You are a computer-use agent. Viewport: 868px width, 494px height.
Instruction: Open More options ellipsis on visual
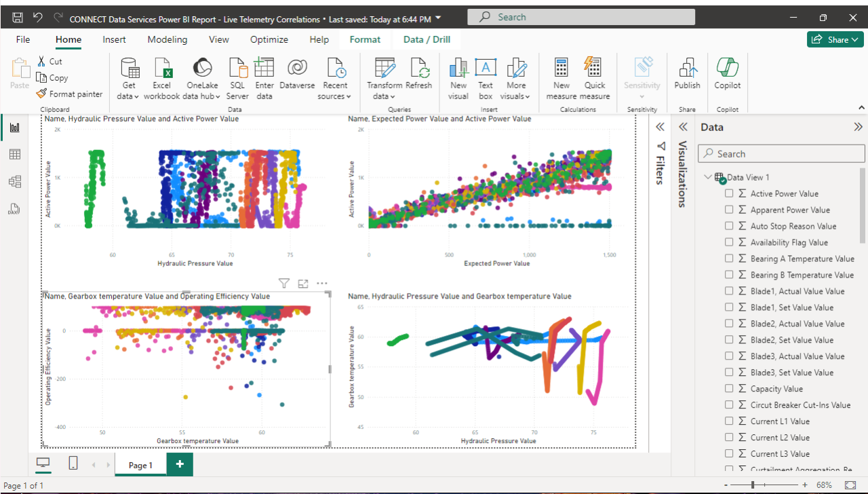pyautogui.click(x=322, y=284)
